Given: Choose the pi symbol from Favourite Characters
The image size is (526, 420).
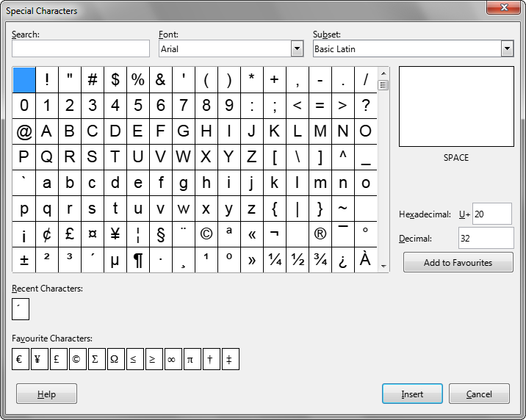Looking at the screenshot, I should click(x=192, y=360).
